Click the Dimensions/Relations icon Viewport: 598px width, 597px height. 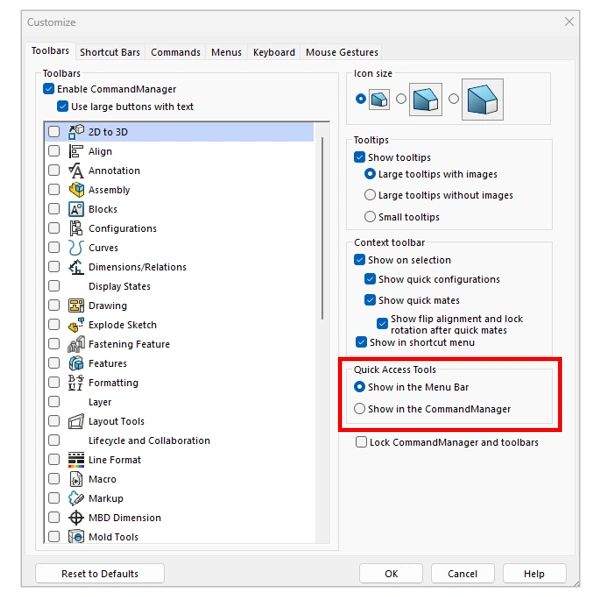point(76,267)
